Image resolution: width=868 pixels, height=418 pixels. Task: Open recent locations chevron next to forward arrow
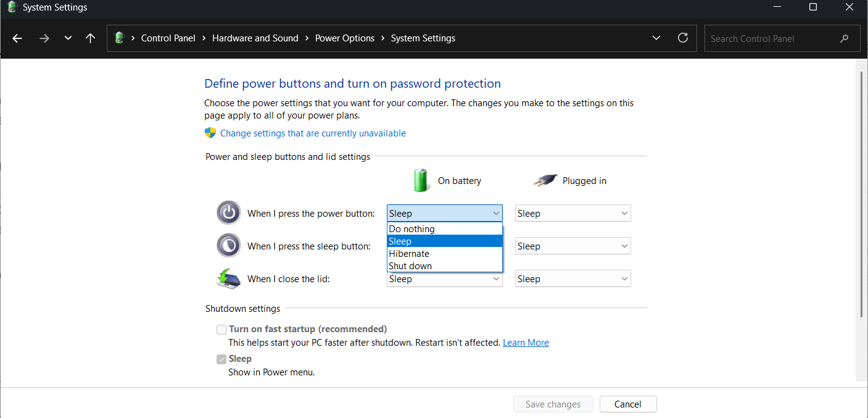click(x=68, y=38)
